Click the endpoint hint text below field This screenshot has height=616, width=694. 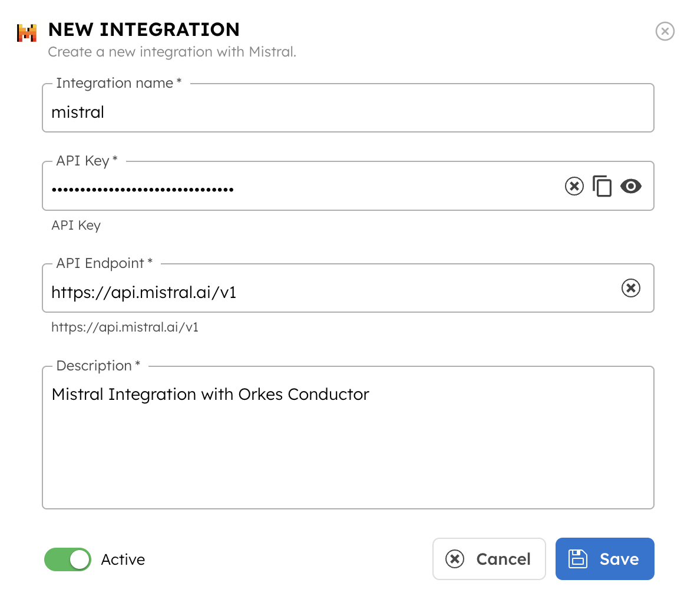click(125, 327)
